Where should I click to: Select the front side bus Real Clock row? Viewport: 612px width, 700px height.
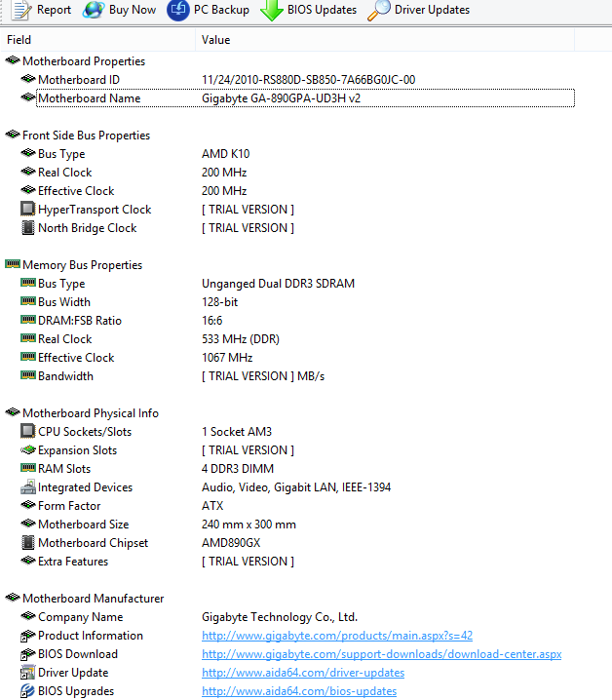[287, 173]
